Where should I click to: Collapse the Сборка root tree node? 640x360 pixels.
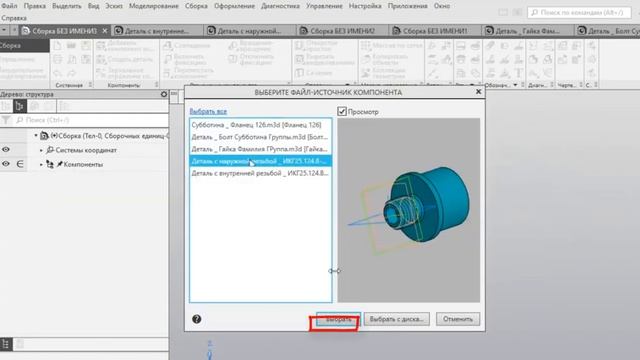tap(36, 136)
